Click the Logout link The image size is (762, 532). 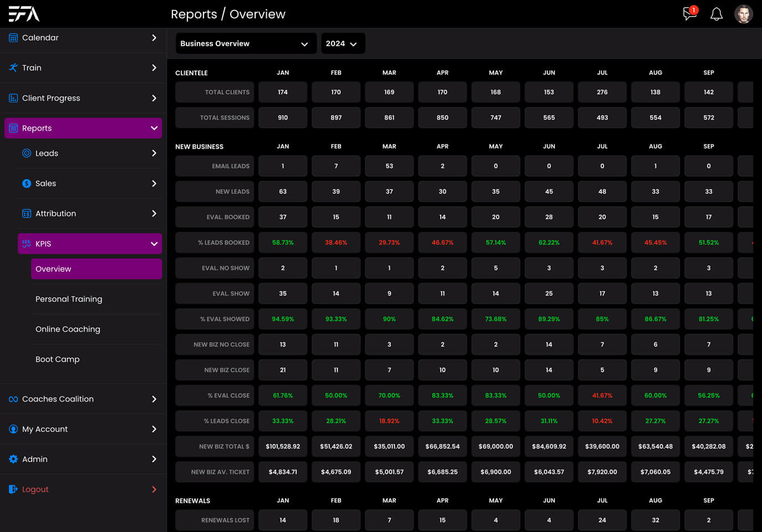coord(35,489)
